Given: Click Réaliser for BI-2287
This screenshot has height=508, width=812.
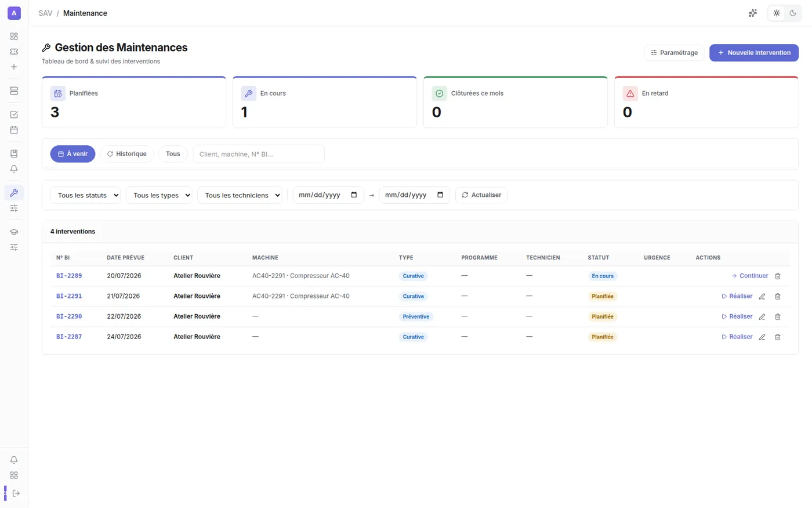Looking at the screenshot, I should 737,337.
